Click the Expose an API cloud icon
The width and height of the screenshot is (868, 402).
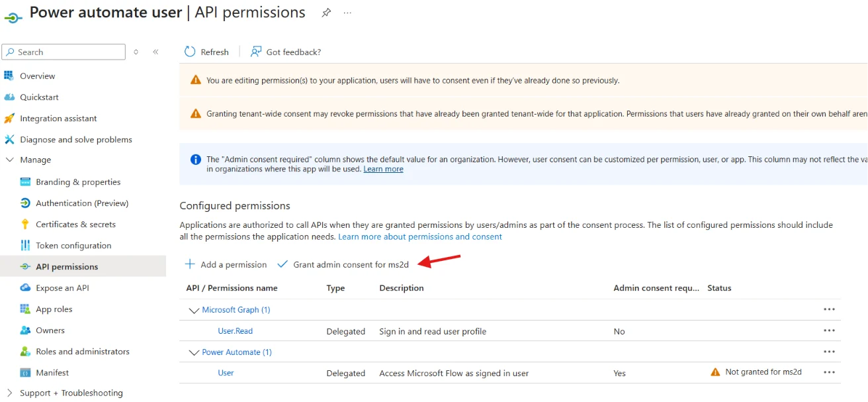25,287
